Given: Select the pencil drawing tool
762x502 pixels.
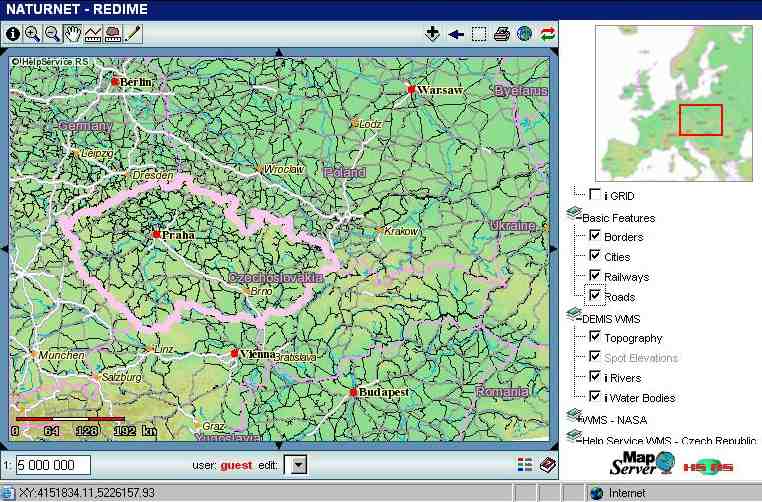Looking at the screenshot, I should (132, 34).
